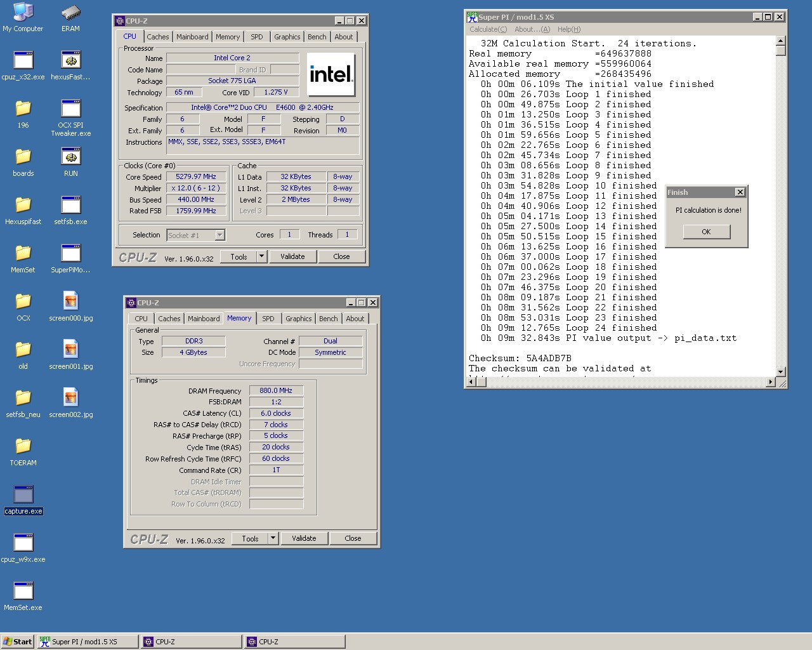Open About menu in Super PI
Viewport: 812px width, 650px height.
pyautogui.click(x=532, y=29)
